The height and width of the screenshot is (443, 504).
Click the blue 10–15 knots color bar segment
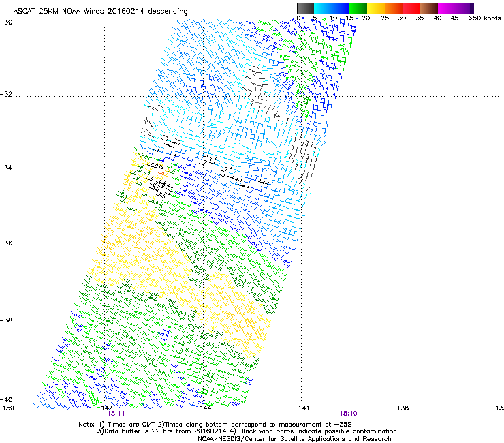pos(341,8)
